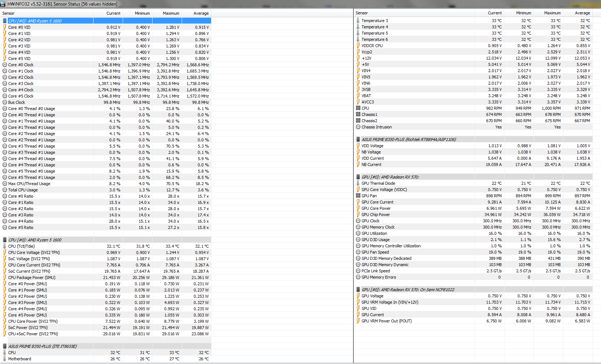Click the fan icon next to Chassis2
601x364 pixels.
358,121
